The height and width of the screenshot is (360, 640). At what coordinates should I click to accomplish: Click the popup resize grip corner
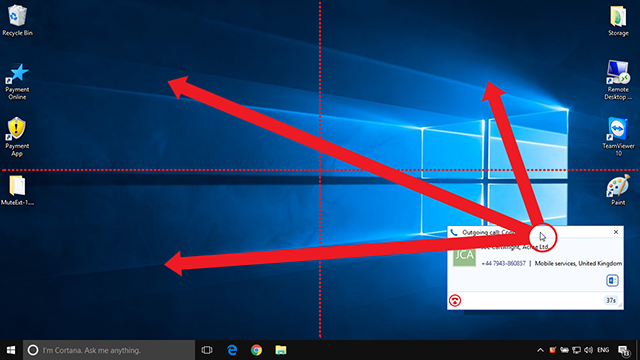coord(620,306)
